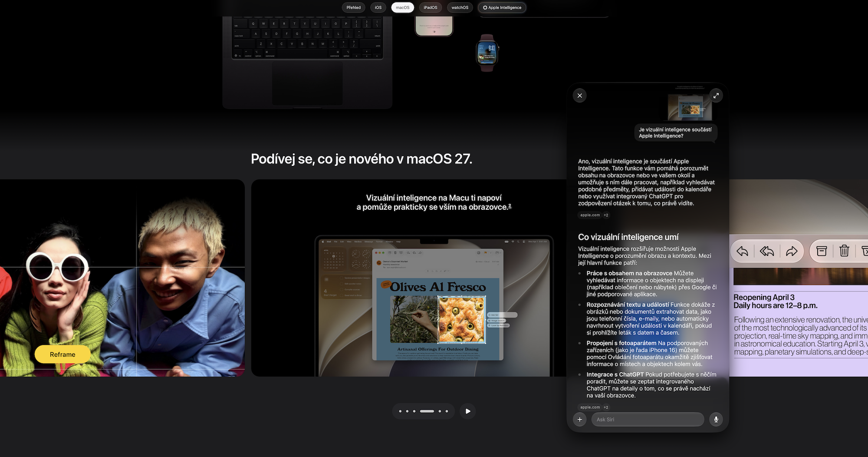Open the Apple Intelligence tab
Image resolution: width=868 pixels, height=457 pixels.
502,7
